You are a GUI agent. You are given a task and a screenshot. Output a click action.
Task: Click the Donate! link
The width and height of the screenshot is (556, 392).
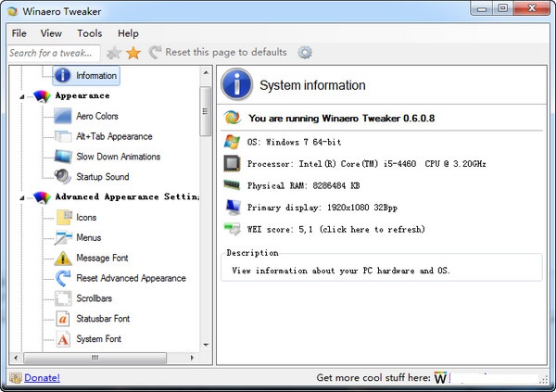pos(42,377)
